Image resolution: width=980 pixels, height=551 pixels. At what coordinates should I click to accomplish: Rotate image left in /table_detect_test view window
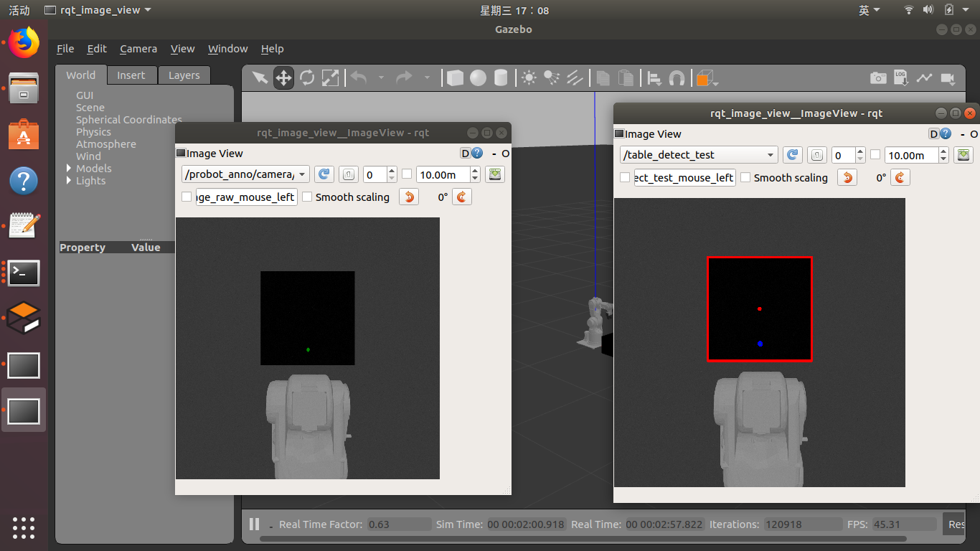[x=848, y=177]
